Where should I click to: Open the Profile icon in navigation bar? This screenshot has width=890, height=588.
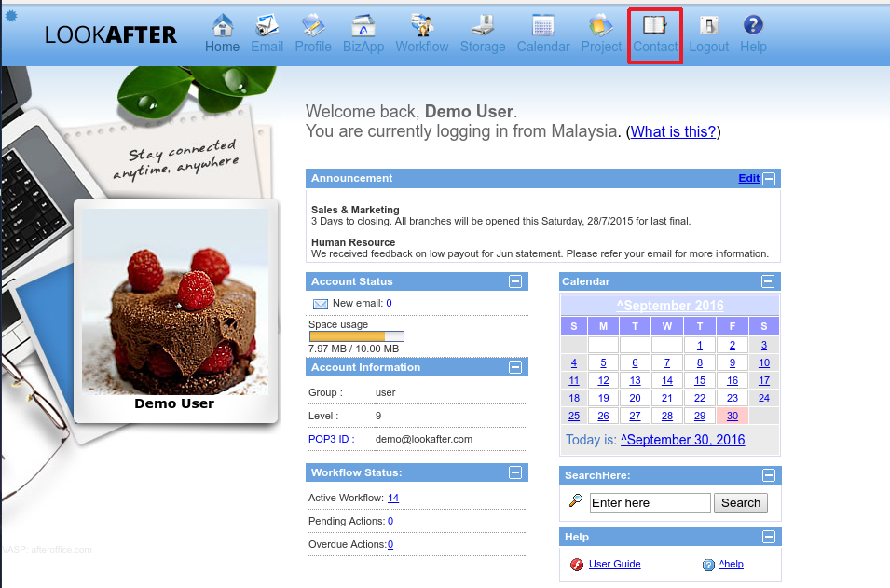pyautogui.click(x=313, y=26)
